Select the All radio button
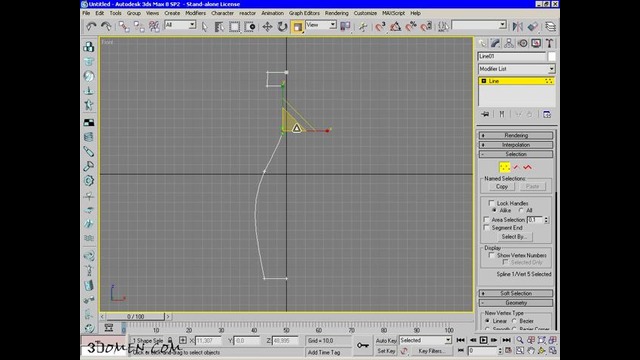This screenshot has width=640, height=360. (x=521, y=210)
